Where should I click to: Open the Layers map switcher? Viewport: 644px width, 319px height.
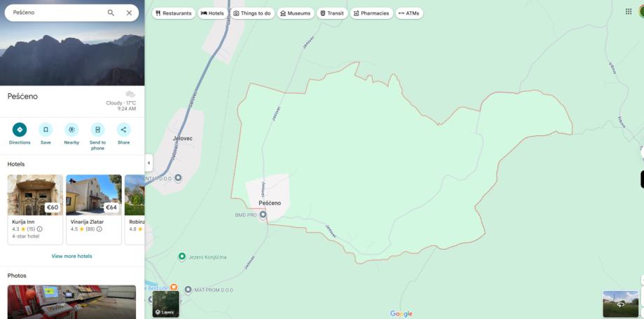pos(166,304)
